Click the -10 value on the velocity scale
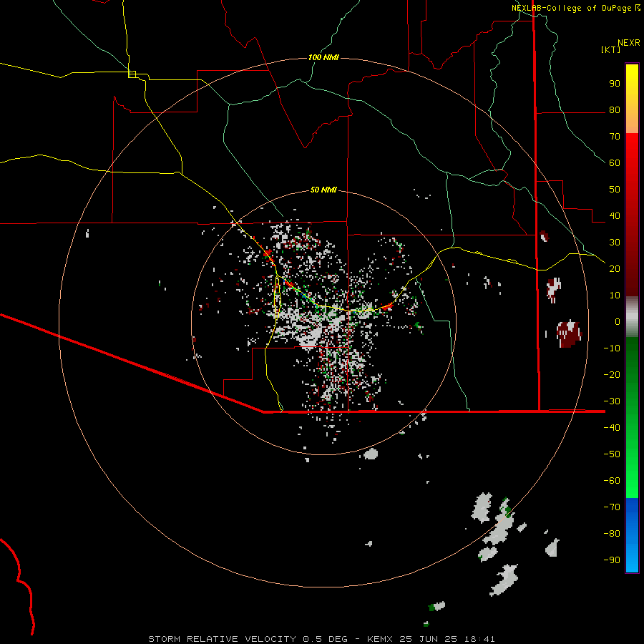Image resolution: width=644 pixels, height=644 pixels. click(612, 348)
